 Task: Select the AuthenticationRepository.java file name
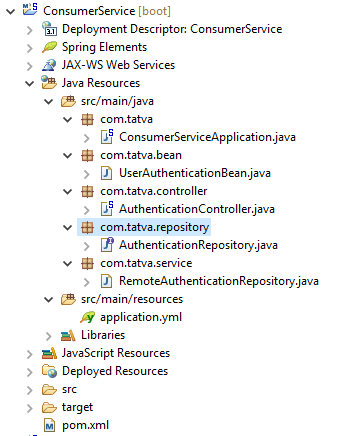tap(198, 245)
